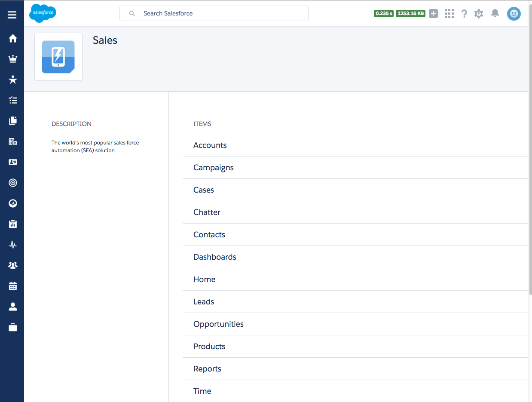The height and width of the screenshot is (402, 532).
Task: Click the sales force automation description text
Action: coord(95,147)
